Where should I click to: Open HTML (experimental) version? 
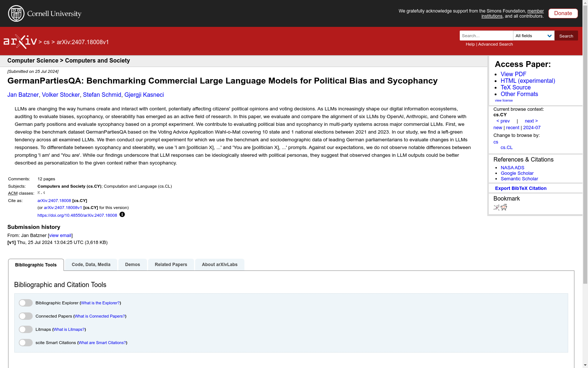(x=528, y=81)
